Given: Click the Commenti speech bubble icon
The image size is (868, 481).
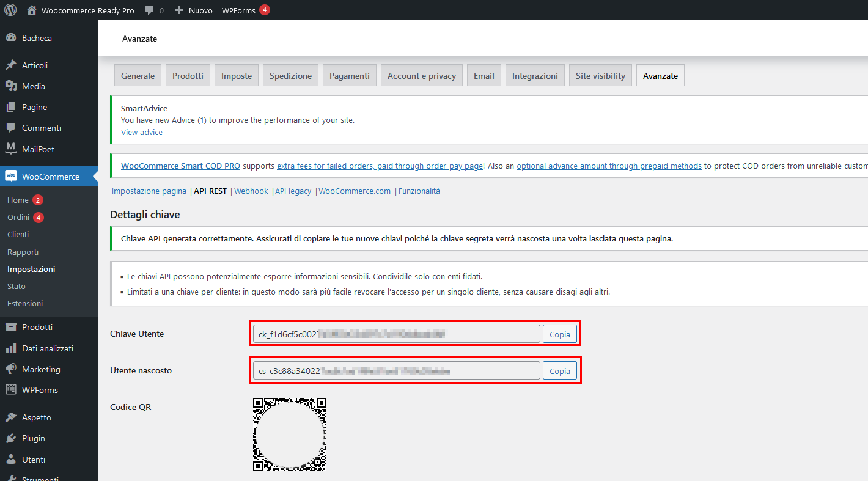Looking at the screenshot, I should point(11,128).
